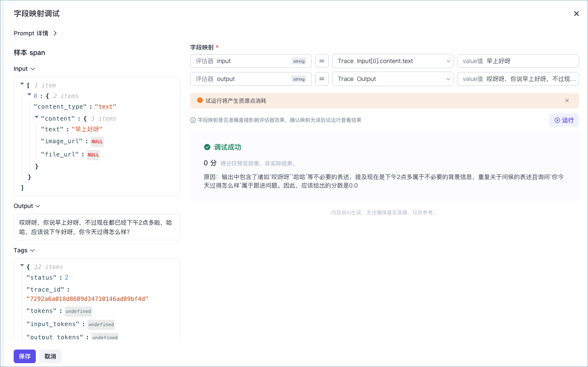Click the equals sign in output mapping row
Screen dimensions: 588x367
point(322,79)
